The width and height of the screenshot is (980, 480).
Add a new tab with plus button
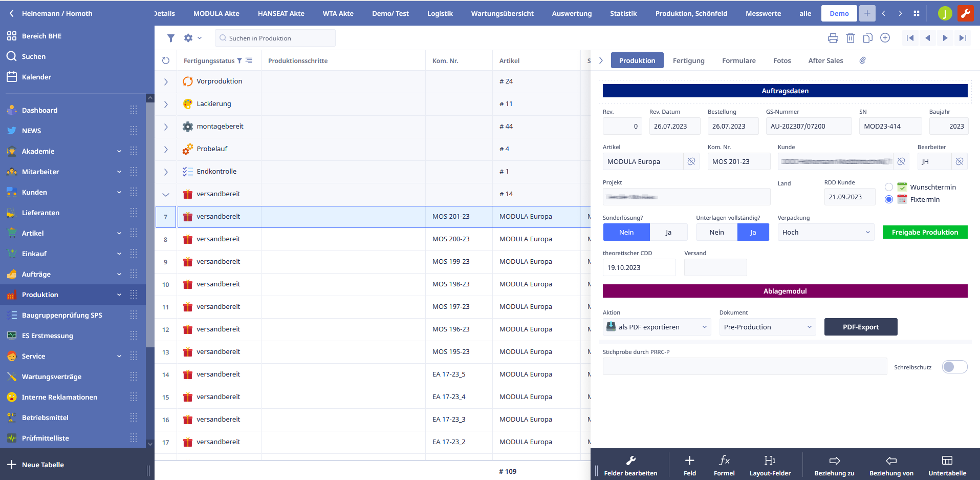867,13
